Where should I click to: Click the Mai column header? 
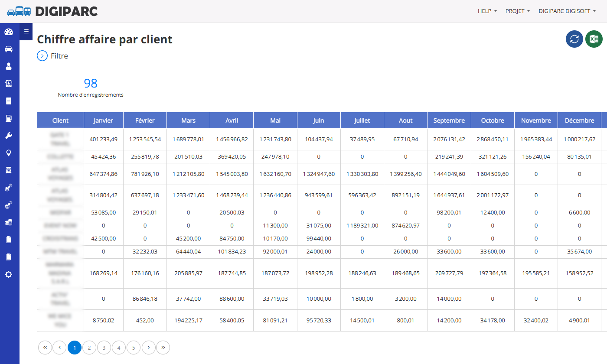(275, 120)
